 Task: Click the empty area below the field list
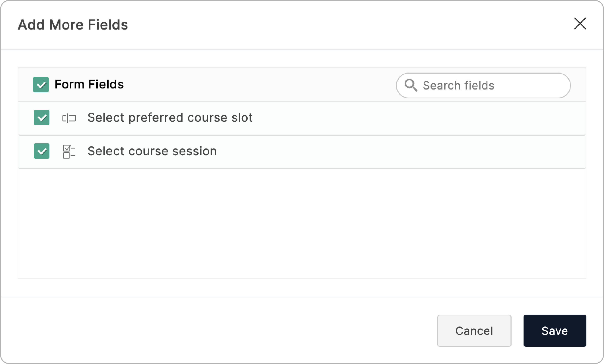(302, 223)
